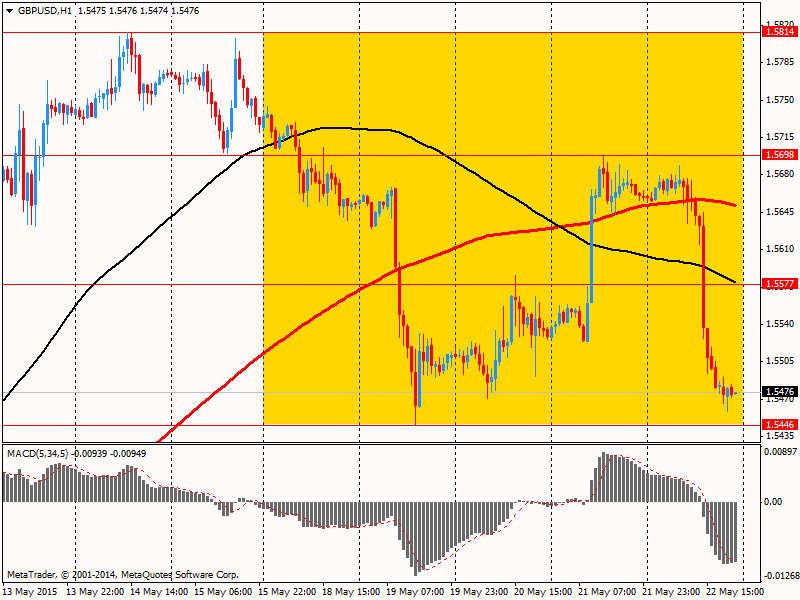This screenshot has height=600, width=800.
Task: Click the 15 May 06:00 time label
Action: coord(223,592)
